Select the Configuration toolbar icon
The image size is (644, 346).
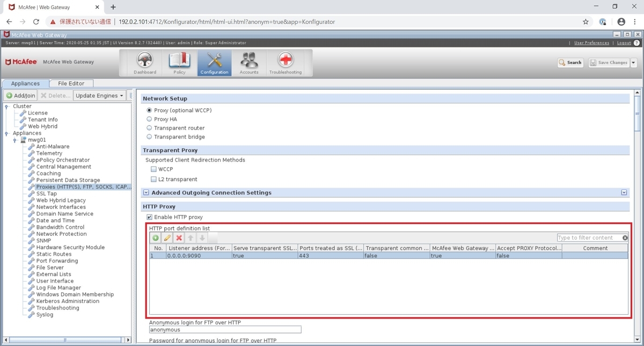pyautogui.click(x=214, y=63)
